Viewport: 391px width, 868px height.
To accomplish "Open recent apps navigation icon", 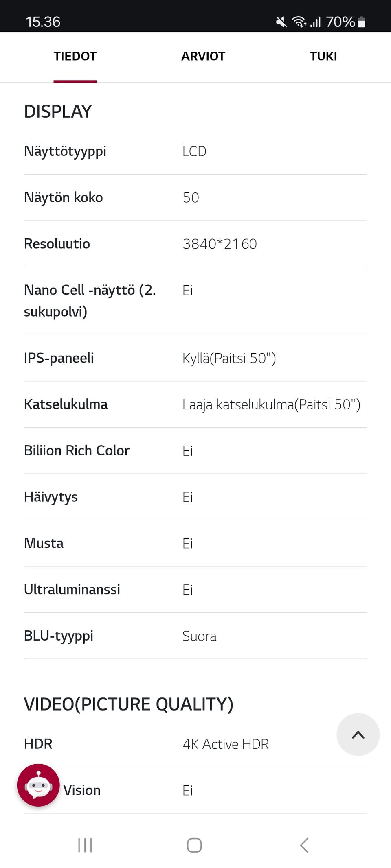I will click(x=85, y=845).
